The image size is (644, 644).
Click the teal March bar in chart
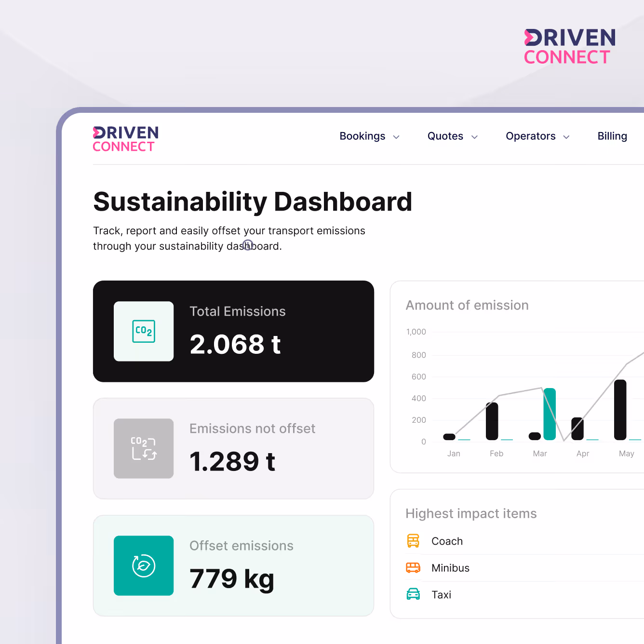(x=550, y=414)
